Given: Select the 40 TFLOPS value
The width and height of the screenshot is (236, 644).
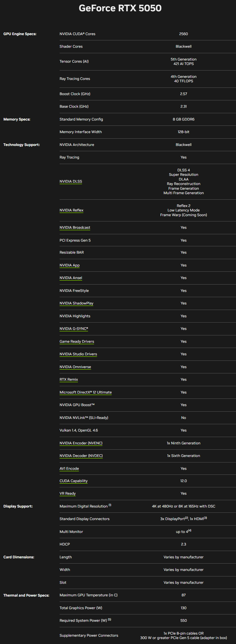Looking at the screenshot, I should [183, 81].
